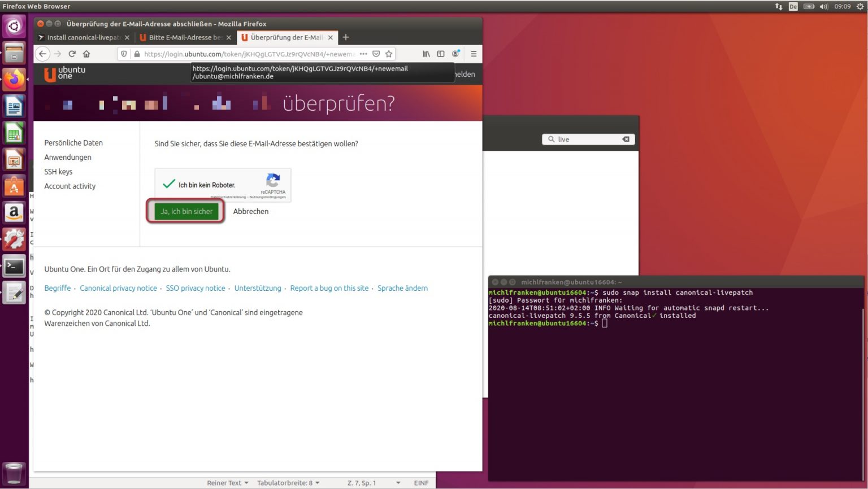This screenshot has width=868, height=489.
Task: Open the Unterstützung footer link
Action: point(258,288)
